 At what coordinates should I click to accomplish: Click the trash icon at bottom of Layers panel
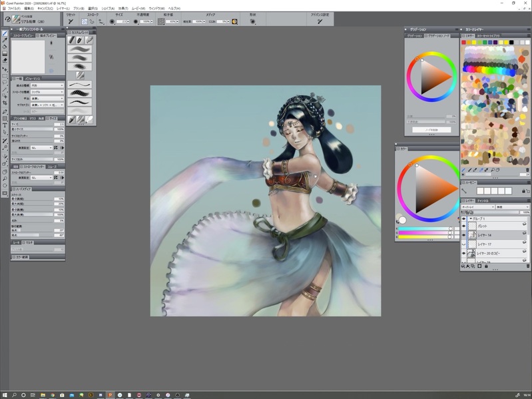click(x=527, y=266)
